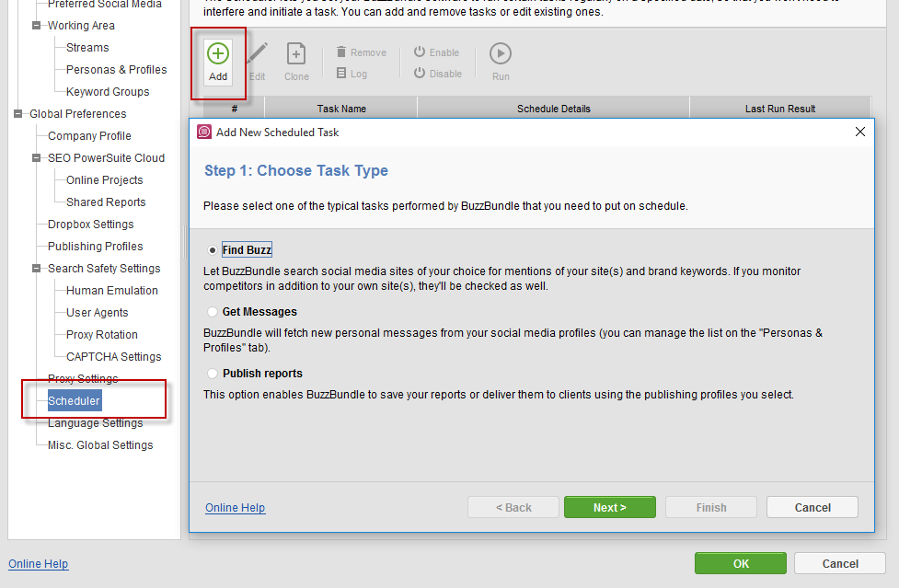Screen dimensions: 899x588
Task: Open Publishing Profiles
Action: point(95,247)
